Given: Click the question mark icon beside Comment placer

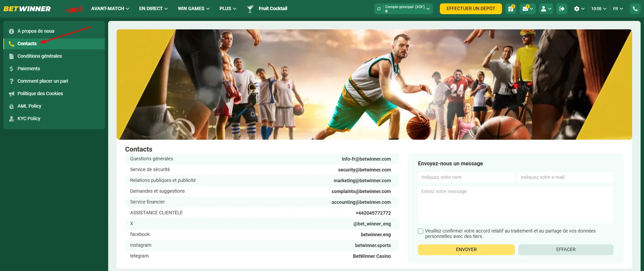Looking at the screenshot, I should coord(11,81).
